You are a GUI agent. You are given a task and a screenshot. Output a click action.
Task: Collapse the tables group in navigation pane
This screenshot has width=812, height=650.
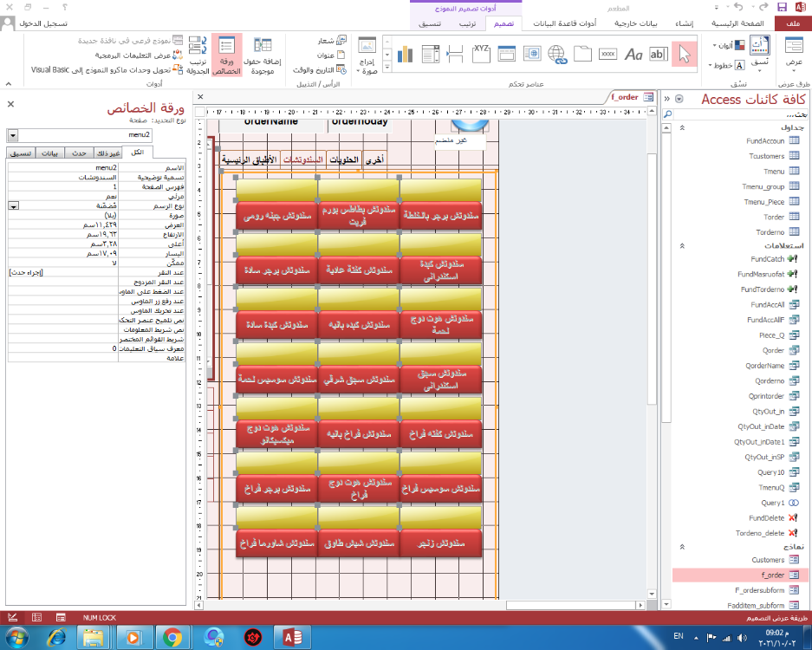point(682,128)
